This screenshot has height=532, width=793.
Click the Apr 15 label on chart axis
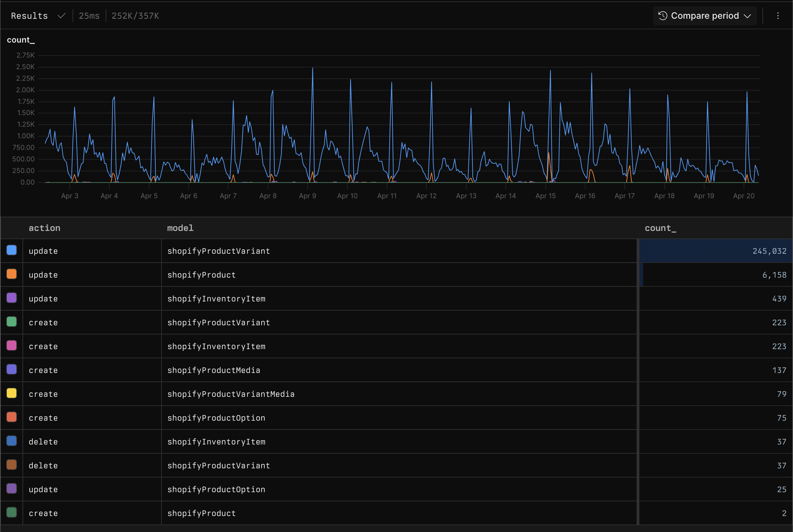click(x=545, y=196)
